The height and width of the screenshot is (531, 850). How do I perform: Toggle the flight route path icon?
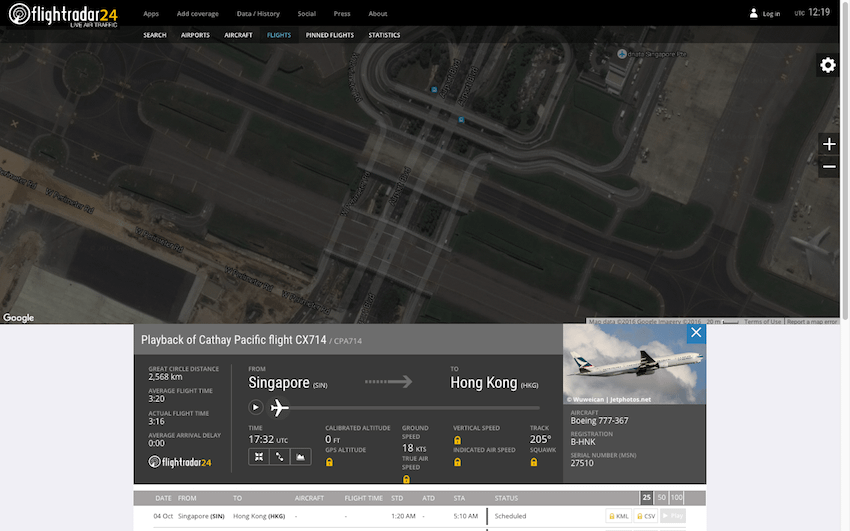[279, 457]
